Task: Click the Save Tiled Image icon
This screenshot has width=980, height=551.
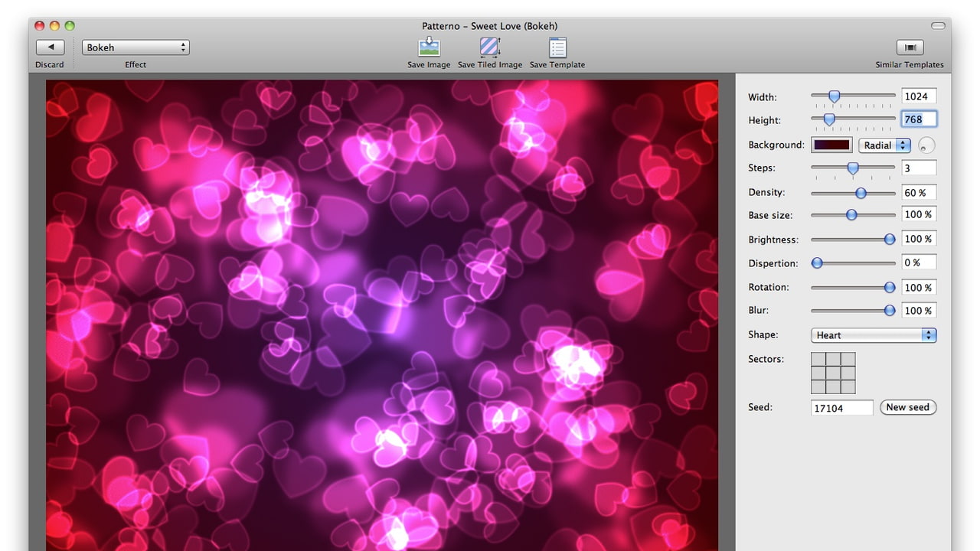Action: 490,47
